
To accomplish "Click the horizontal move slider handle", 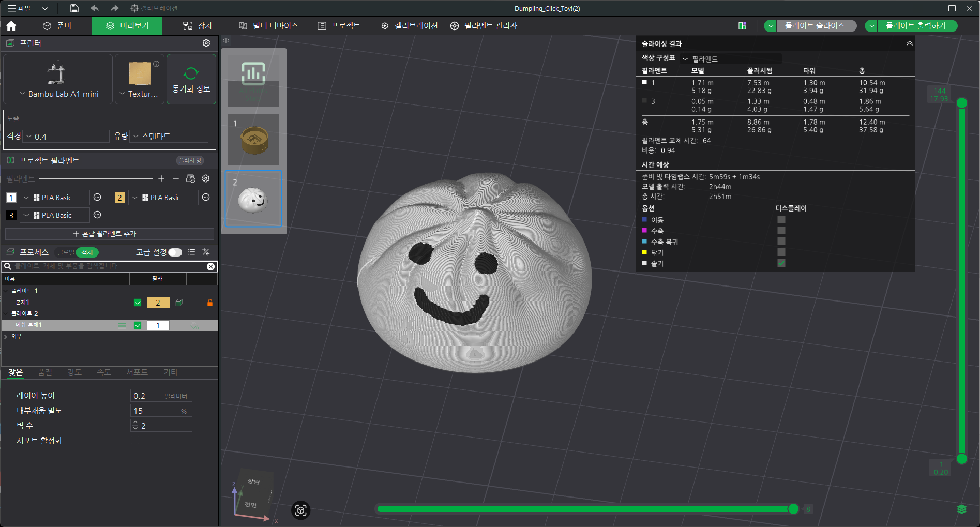I will pyautogui.click(x=793, y=509).
